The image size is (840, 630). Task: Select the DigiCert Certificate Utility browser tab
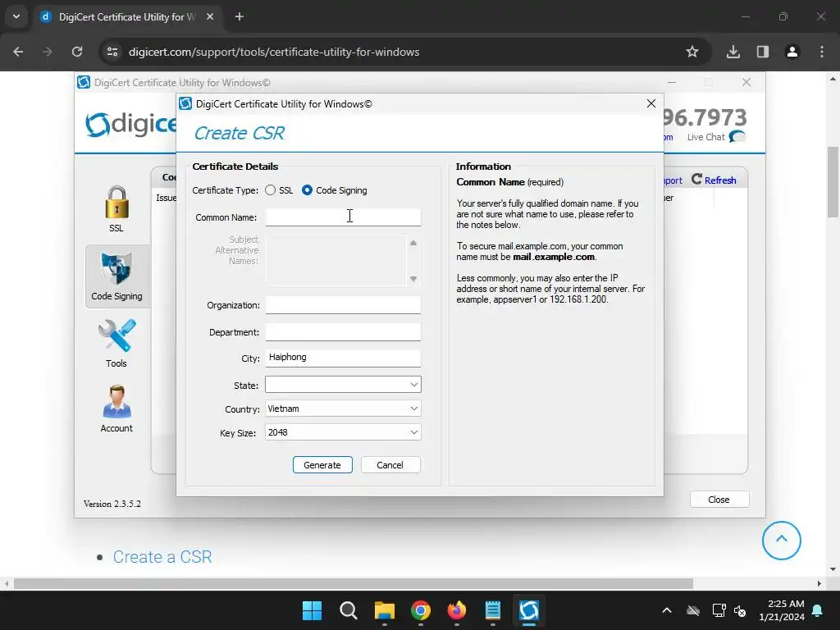coord(127,16)
